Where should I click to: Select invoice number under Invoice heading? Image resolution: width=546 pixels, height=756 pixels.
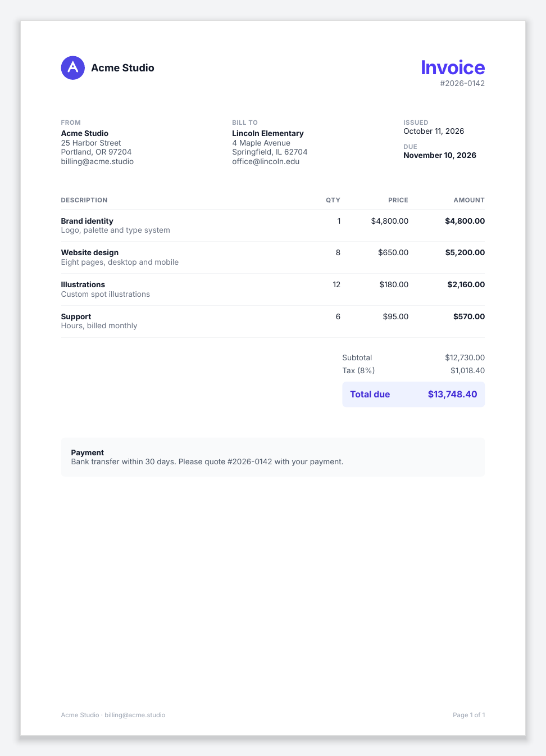462,83
